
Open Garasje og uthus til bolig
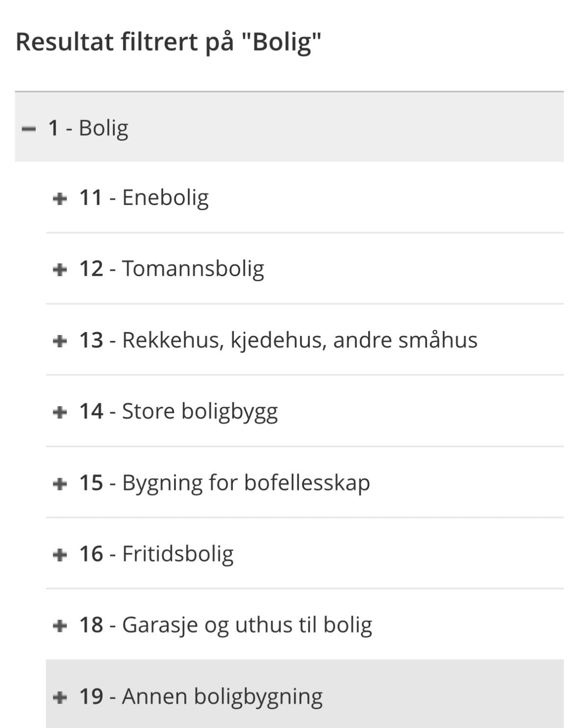point(247,625)
